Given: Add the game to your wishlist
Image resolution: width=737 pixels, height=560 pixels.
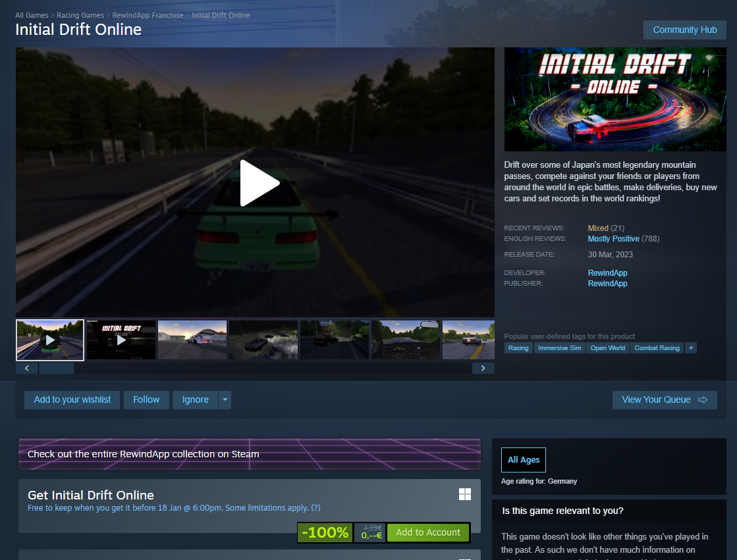Looking at the screenshot, I should point(72,399).
